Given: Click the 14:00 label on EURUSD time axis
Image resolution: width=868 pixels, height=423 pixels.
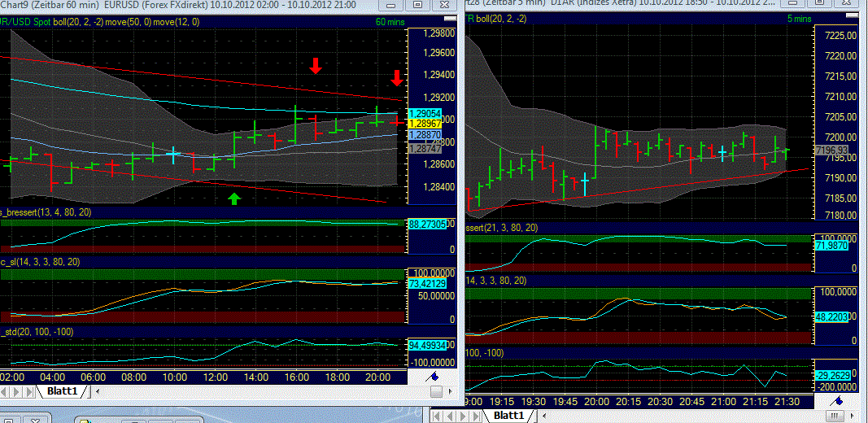Looking at the screenshot, I should pos(255,377).
